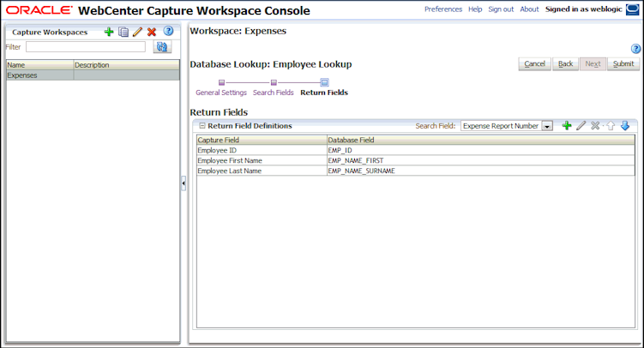The height and width of the screenshot is (348, 644).
Task: Select the Expenses workspace row
Action: click(x=93, y=75)
